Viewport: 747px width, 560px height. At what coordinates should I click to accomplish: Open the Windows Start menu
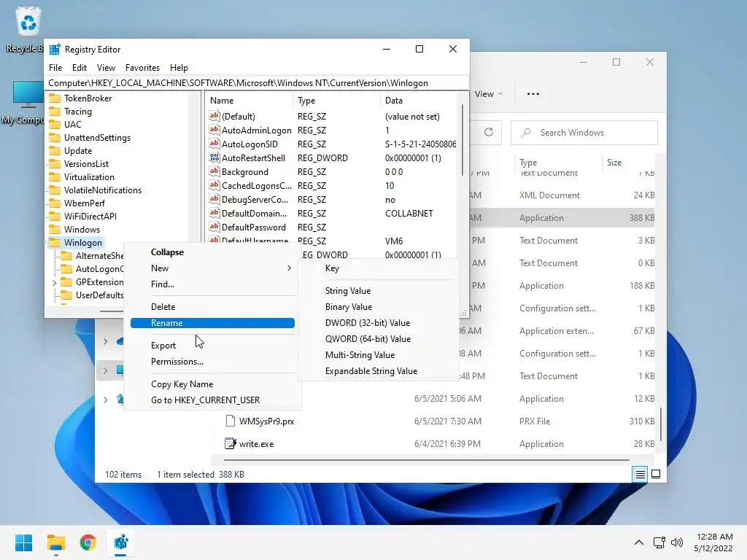click(24, 542)
